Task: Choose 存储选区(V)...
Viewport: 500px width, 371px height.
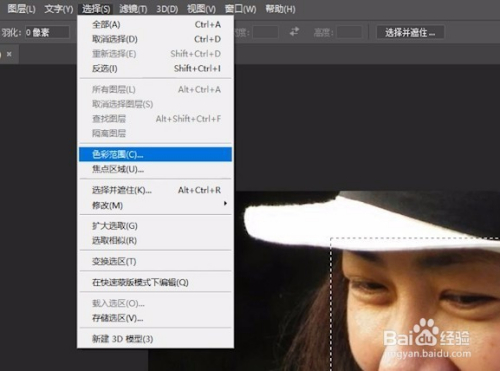Action: [x=155, y=318]
